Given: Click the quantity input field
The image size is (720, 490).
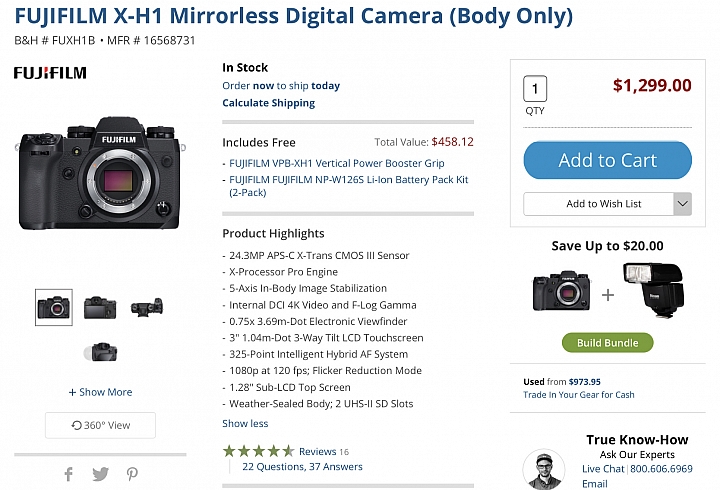Looking at the screenshot, I should click(535, 88).
